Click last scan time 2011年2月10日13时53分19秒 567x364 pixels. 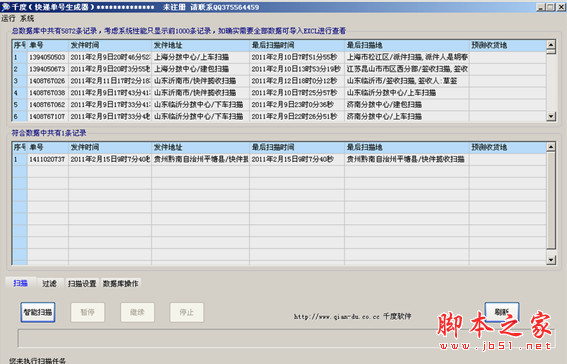[x=297, y=69]
